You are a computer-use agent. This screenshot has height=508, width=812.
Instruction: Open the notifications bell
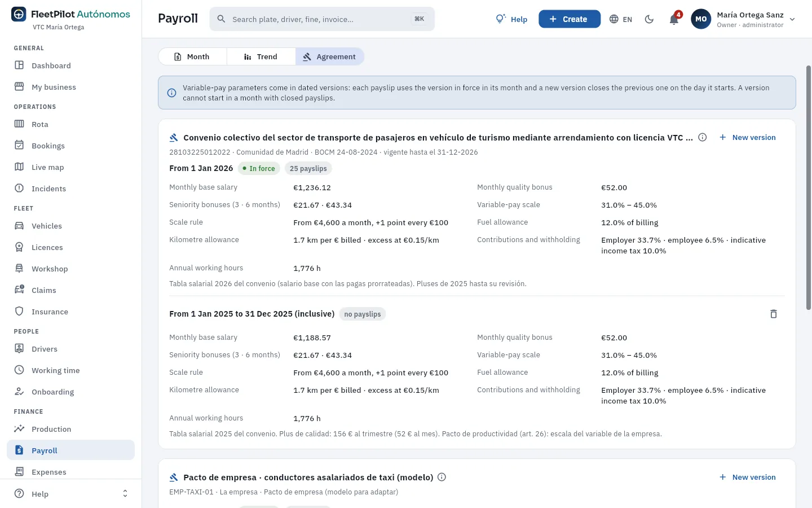[x=674, y=19]
